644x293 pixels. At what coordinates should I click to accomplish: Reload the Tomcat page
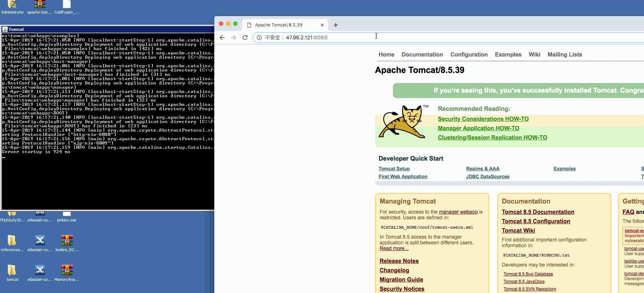(x=245, y=38)
